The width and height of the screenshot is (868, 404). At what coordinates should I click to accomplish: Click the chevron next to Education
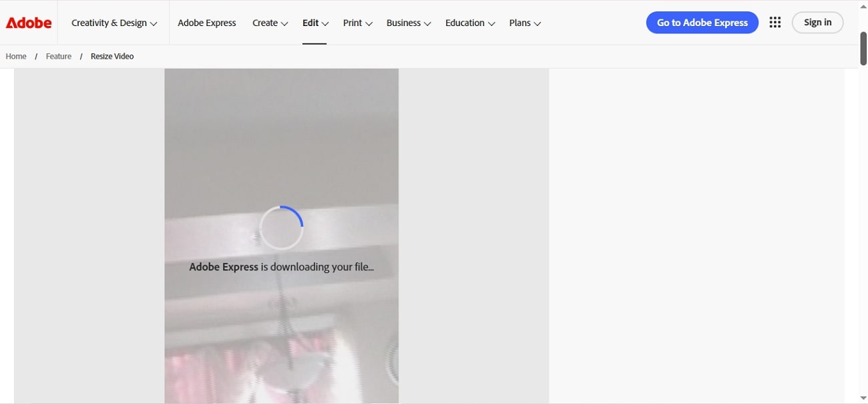pyautogui.click(x=491, y=23)
